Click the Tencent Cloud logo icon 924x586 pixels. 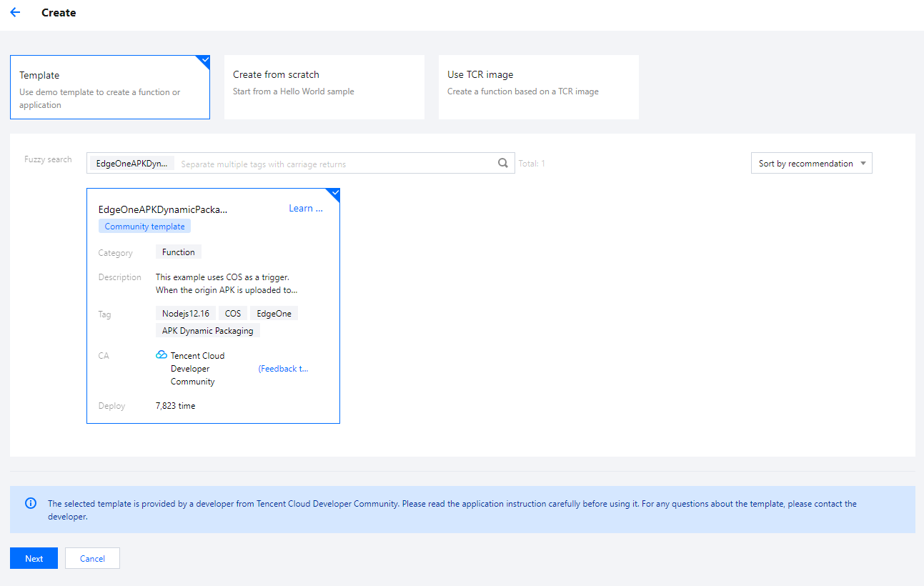pos(162,355)
